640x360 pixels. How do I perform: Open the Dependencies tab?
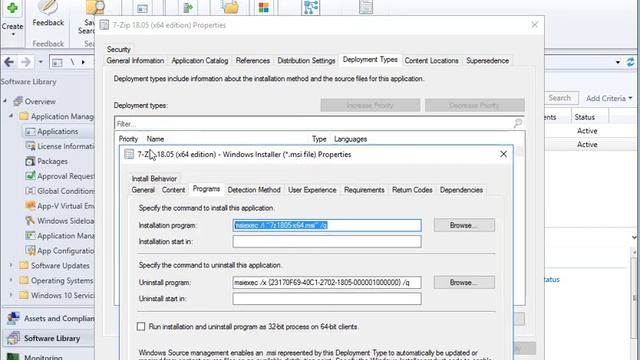[461, 190]
